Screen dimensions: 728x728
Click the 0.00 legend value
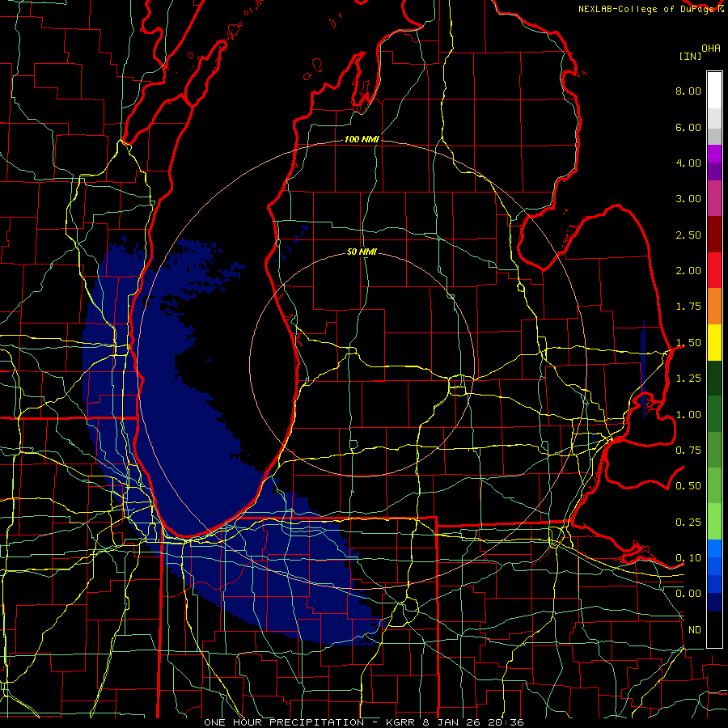click(x=688, y=594)
